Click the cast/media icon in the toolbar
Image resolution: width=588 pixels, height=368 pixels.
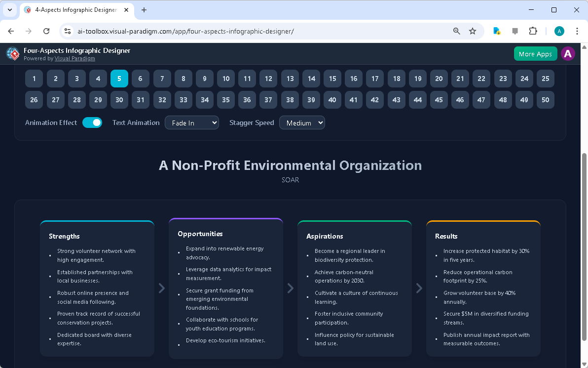click(514, 31)
